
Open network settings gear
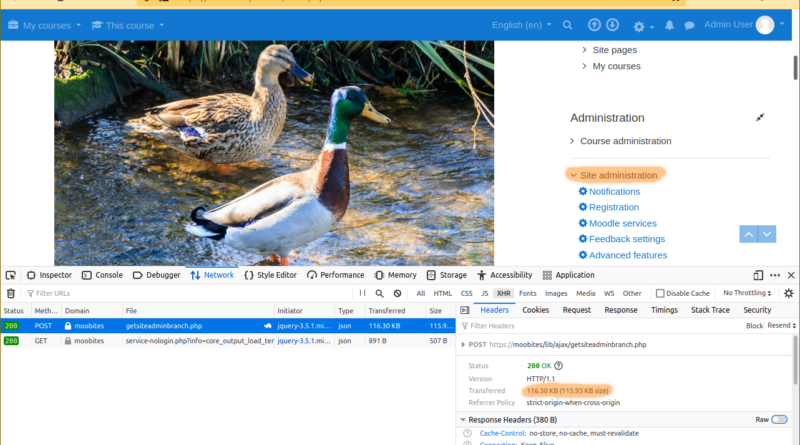789,293
